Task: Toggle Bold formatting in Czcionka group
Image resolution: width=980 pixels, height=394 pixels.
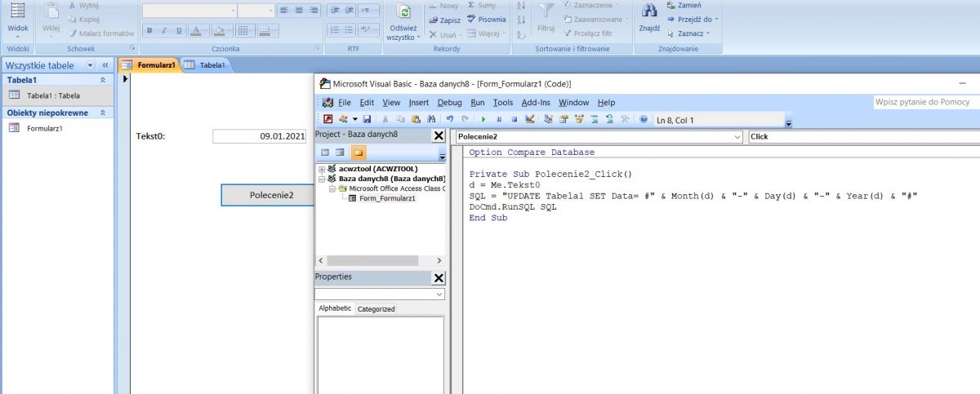Action: click(x=149, y=30)
